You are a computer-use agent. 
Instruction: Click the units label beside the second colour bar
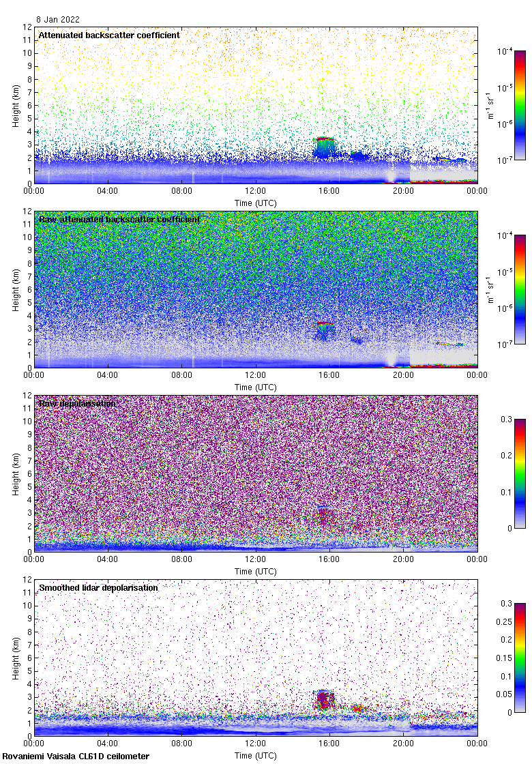click(x=490, y=289)
